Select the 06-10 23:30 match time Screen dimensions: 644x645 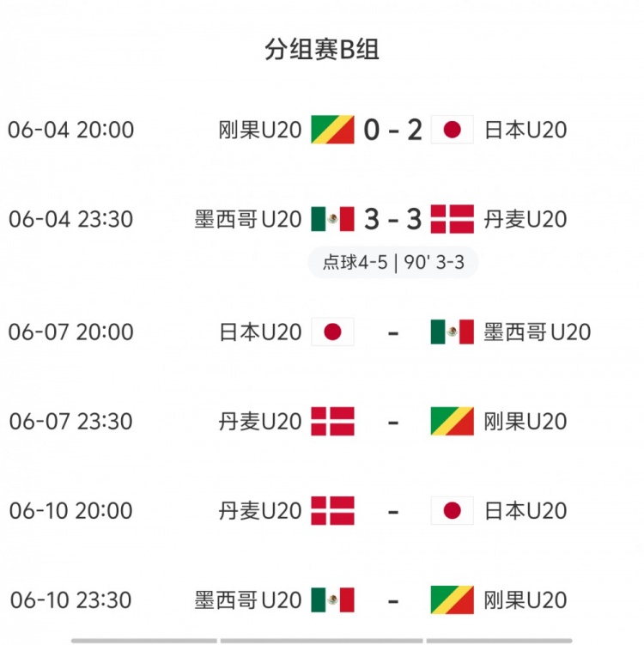[71, 599]
